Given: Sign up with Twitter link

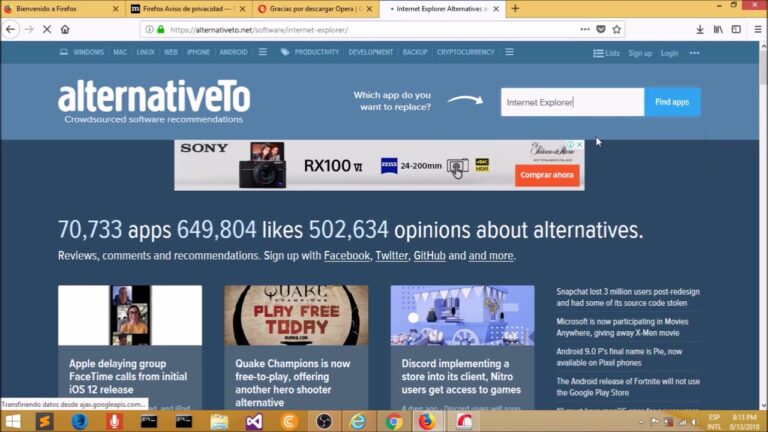Looking at the screenshot, I should pos(391,256).
